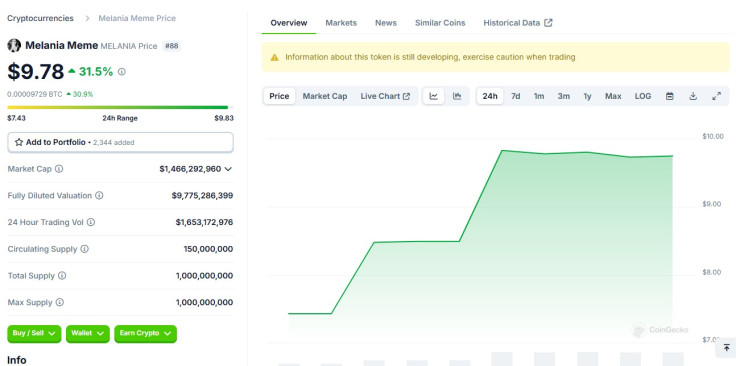
Task: Go to Cryptocurrencies breadcrumb link
Action: point(40,18)
